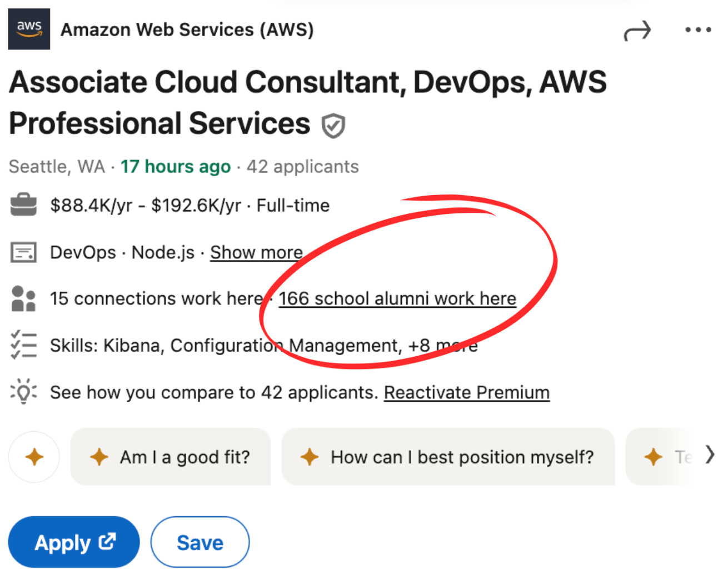728x579 pixels.
Task: Open 166 school alumni work here link
Action: pyautogui.click(x=397, y=298)
